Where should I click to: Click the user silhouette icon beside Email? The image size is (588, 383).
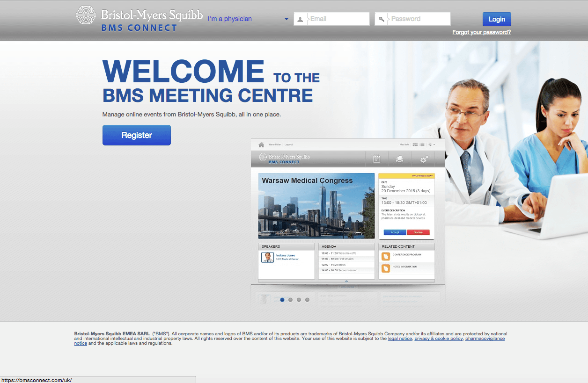(300, 19)
